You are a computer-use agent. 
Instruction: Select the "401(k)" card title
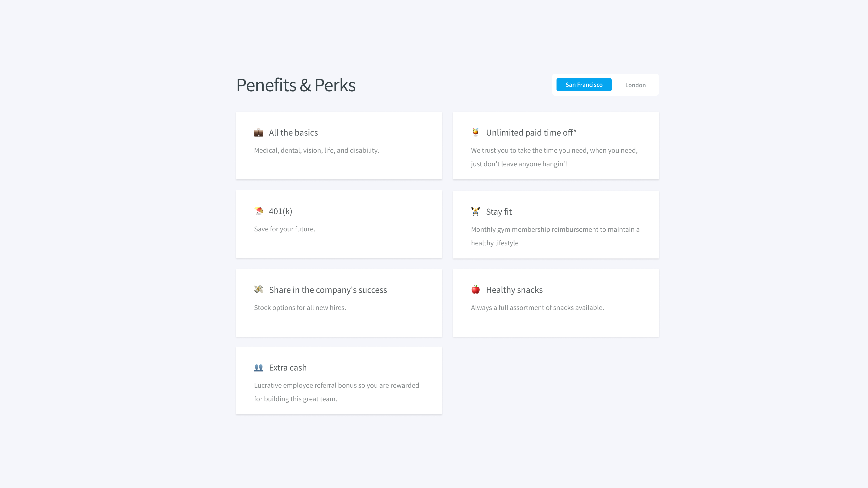tap(280, 211)
